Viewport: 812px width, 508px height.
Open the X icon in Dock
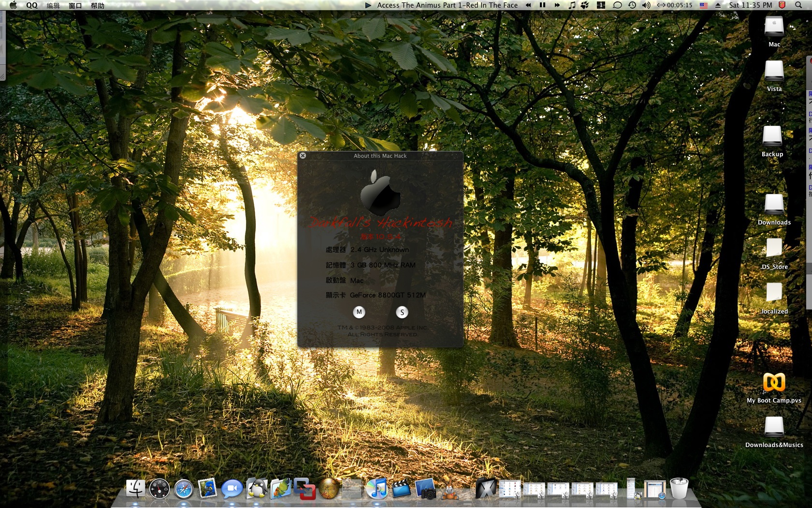(485, 489)
